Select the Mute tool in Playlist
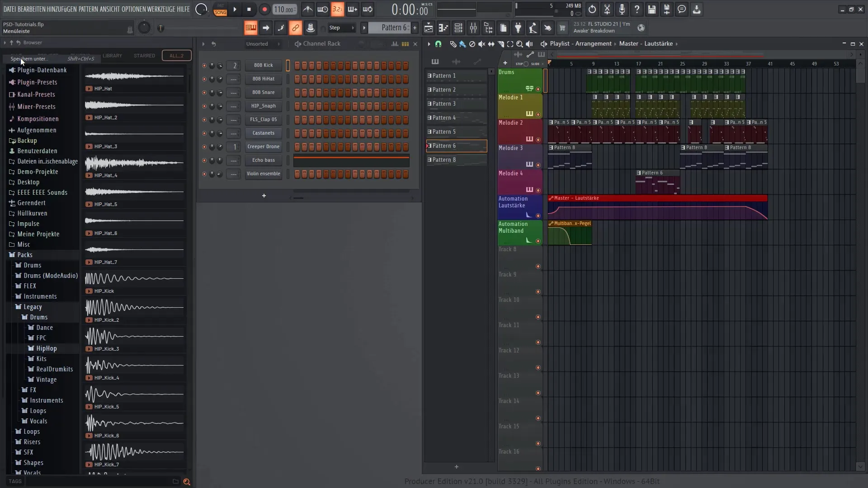 pyautogui.click(x=481, y=44)
